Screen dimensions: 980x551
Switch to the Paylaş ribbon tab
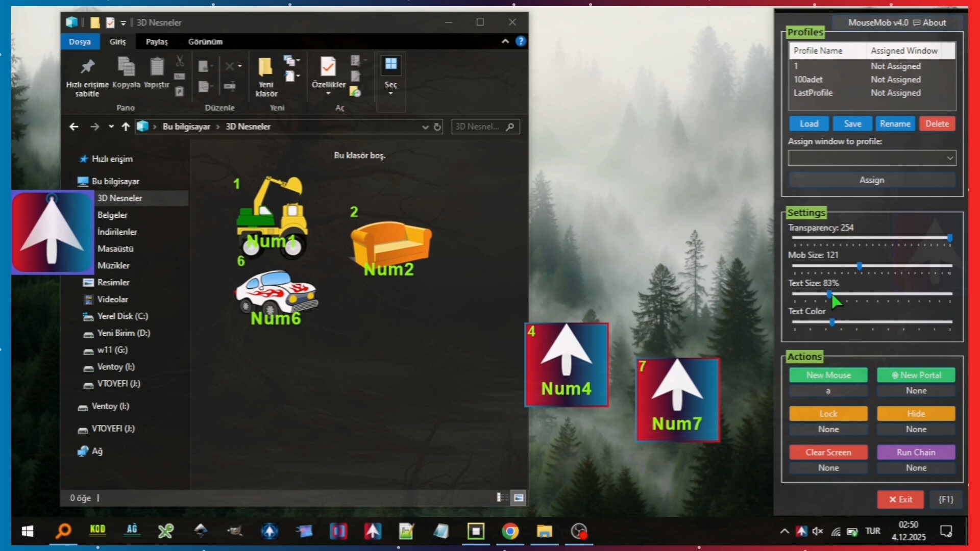click(156, 42)
